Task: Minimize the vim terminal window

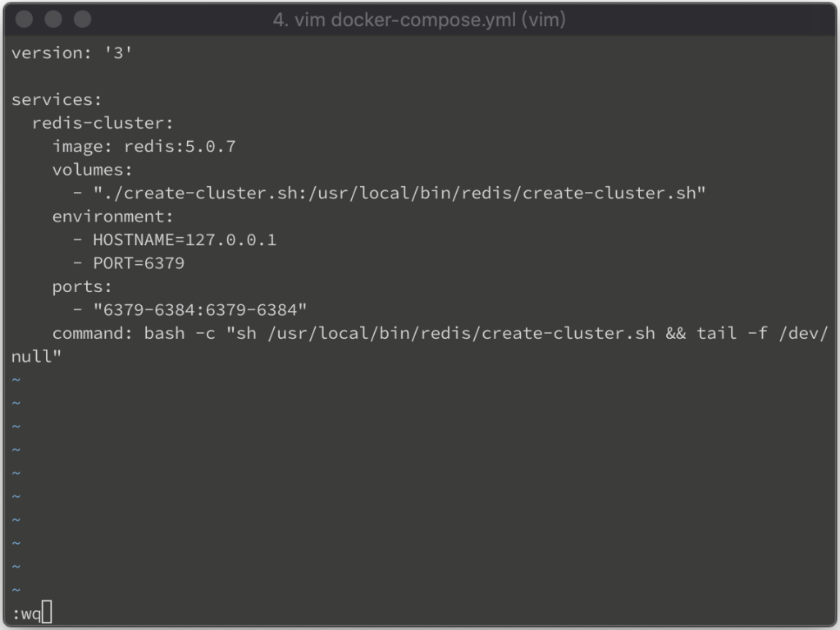Action: (53, 19)
